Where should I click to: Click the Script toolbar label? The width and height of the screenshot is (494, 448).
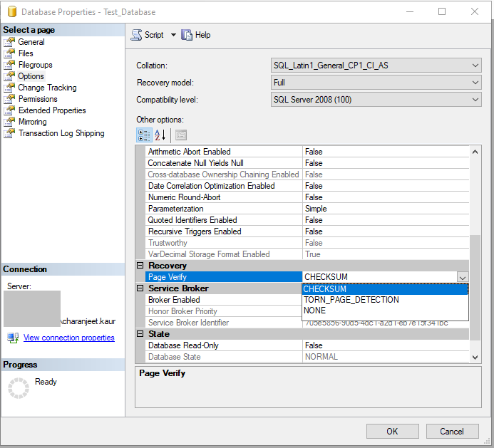154,35
